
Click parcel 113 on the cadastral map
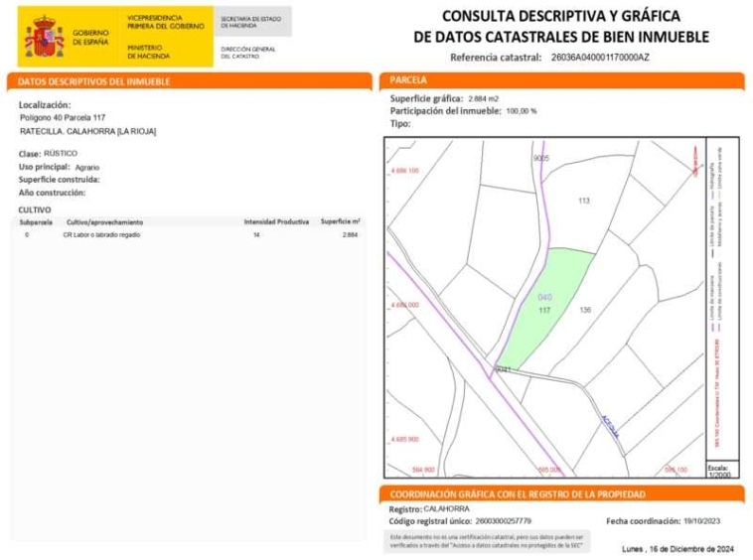[584, 202]
